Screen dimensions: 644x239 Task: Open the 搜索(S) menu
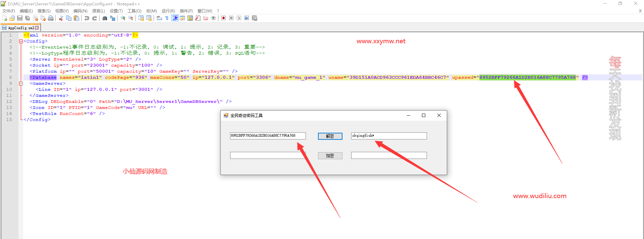(44, 11)
